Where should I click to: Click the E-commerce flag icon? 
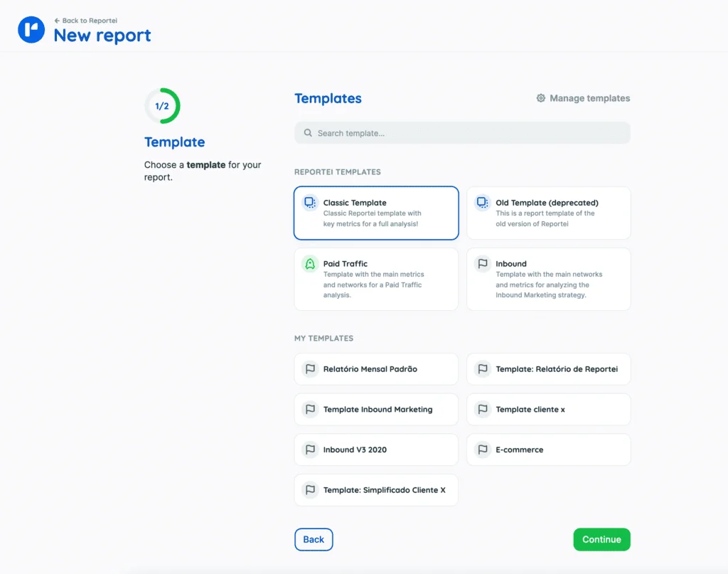pos(483,450)
